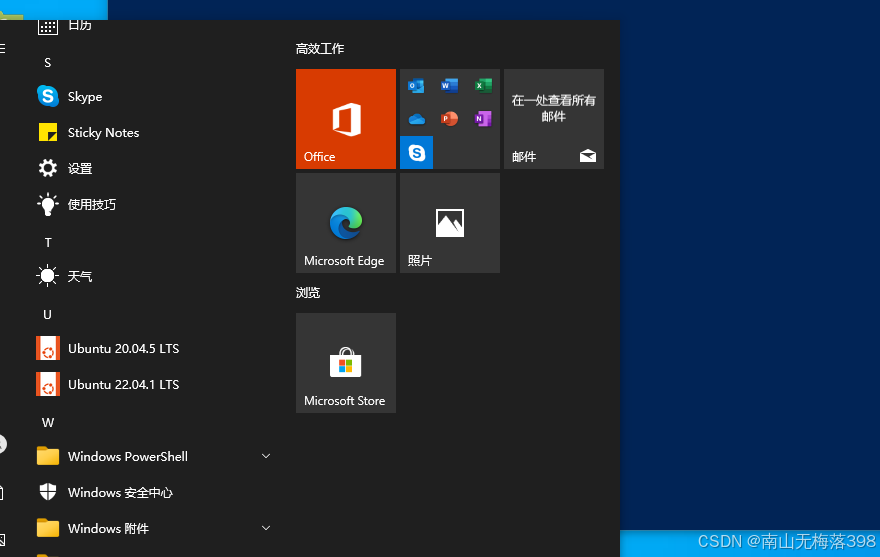Open Excel icon in Office group tile
The height and width of the screenshot is (557, 880).
483,85
